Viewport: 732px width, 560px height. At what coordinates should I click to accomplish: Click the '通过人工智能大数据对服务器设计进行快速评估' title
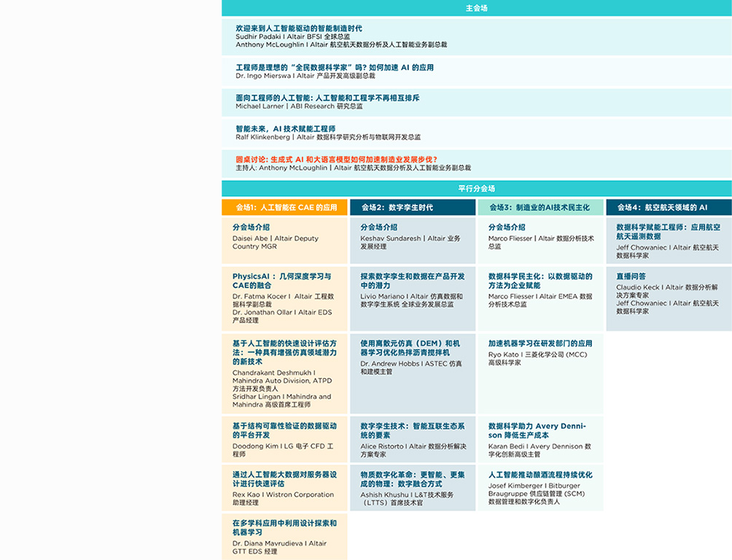tap(285, 479)
